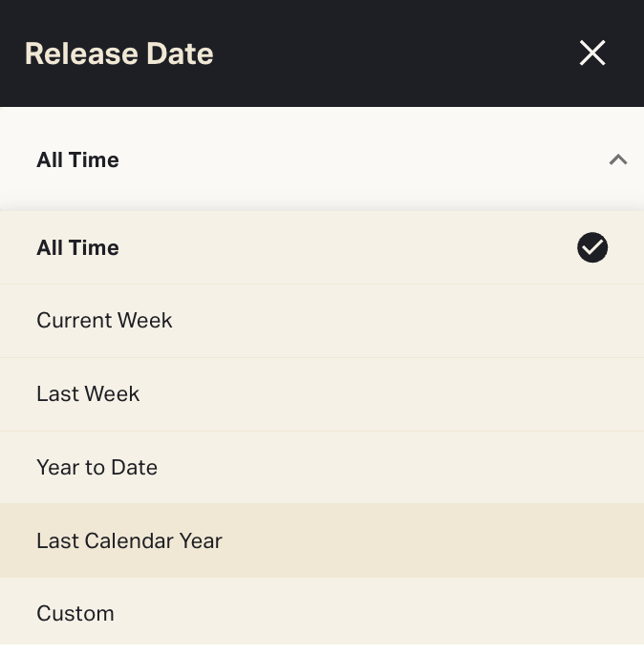Open the Custom date range option

75,613
